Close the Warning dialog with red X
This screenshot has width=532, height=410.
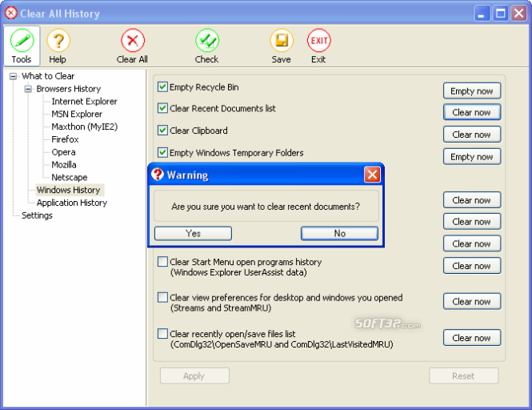[372, 175]
